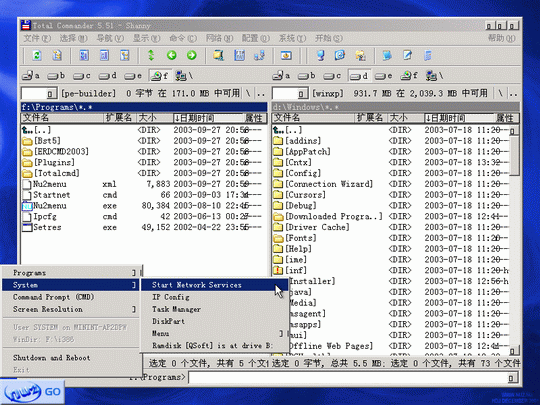Select IP Config in System submenu
The height and width of the screenshot is (405, 540).
(x=214, y=297)
